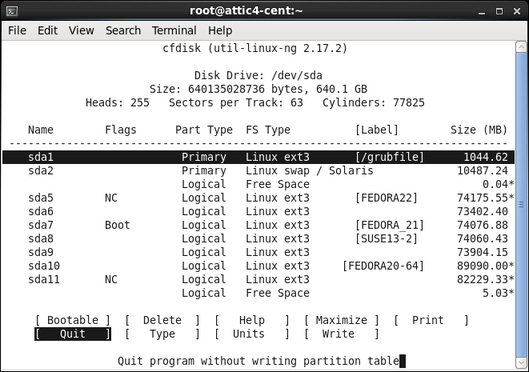Screen dimensions: 529x372
Task: Select the highlighted Quit command
Action: point(73,334)
